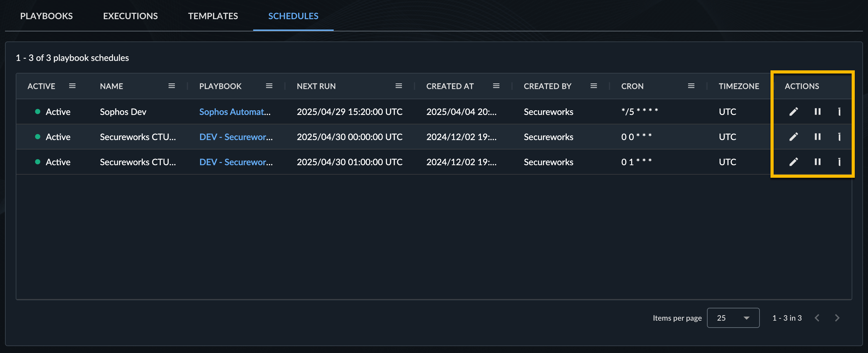Click the 1 - 3 in 3 pagination text
Screen dimensions: 868x353
[787, 318]
